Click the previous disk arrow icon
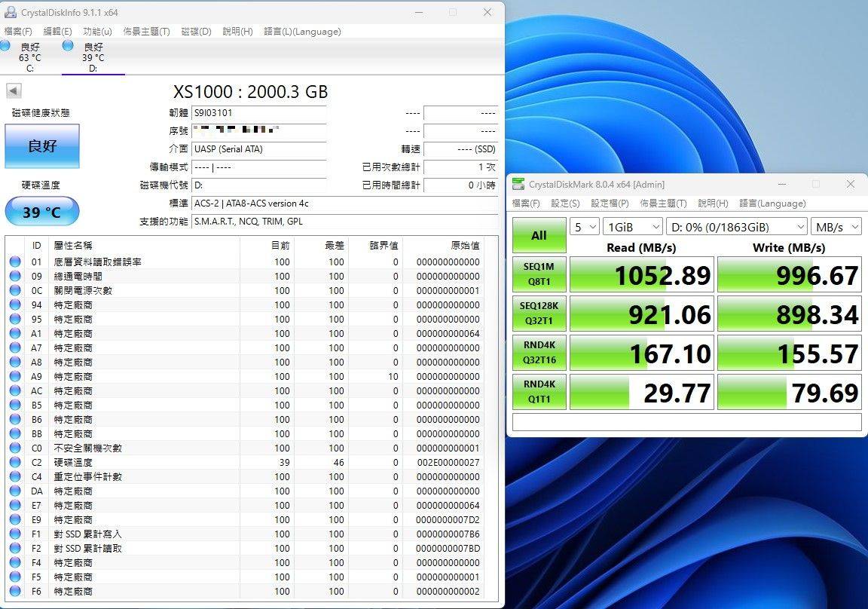 (x=14, y=91)
